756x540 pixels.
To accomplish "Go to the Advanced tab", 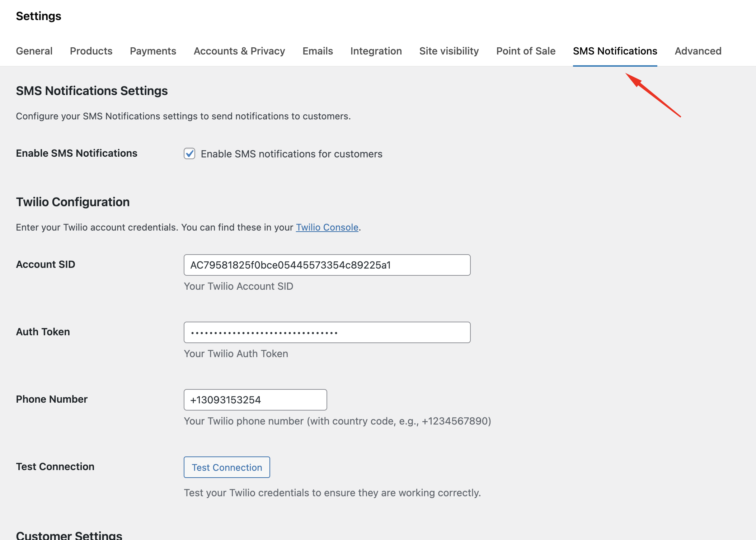I will 698,51.
